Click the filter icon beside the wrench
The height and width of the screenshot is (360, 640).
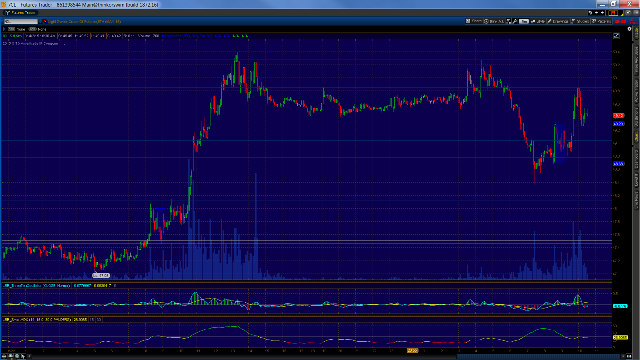coord(509,21)
